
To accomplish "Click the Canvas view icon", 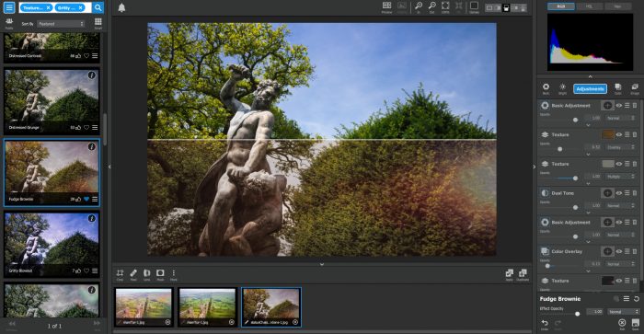I will click(474, 7).
